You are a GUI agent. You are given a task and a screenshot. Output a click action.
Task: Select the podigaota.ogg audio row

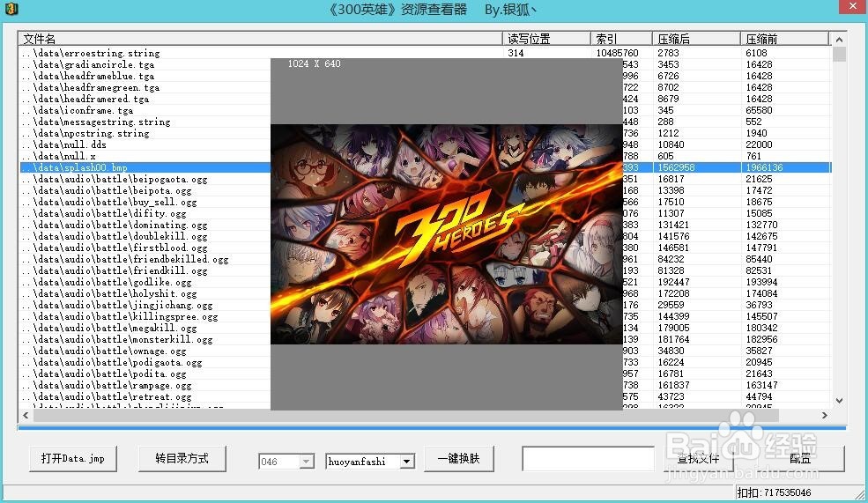[425, 362]
